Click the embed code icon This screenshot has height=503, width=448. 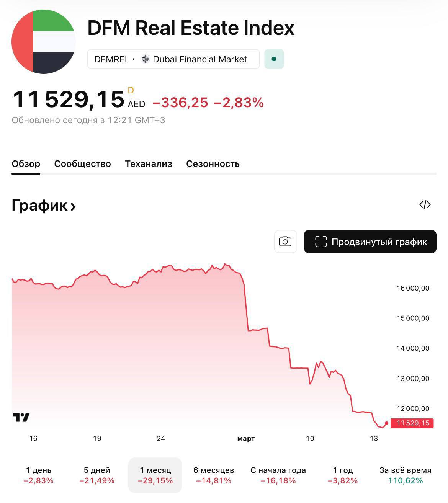coord(425,205)
